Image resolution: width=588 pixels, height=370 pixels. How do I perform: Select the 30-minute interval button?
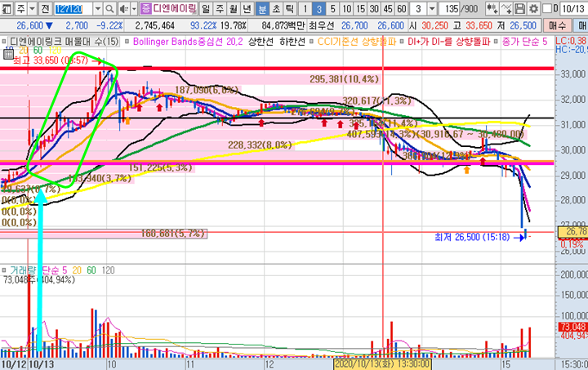coord(374,8)
